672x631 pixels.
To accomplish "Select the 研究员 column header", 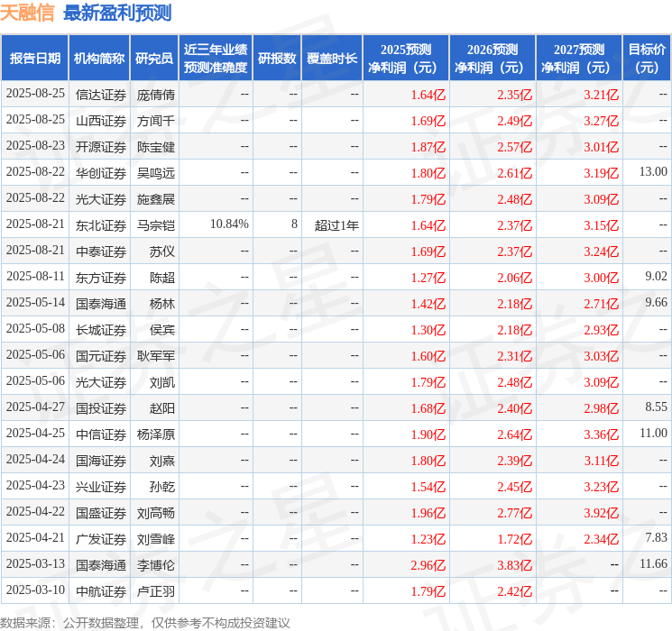I will point(154,59).
